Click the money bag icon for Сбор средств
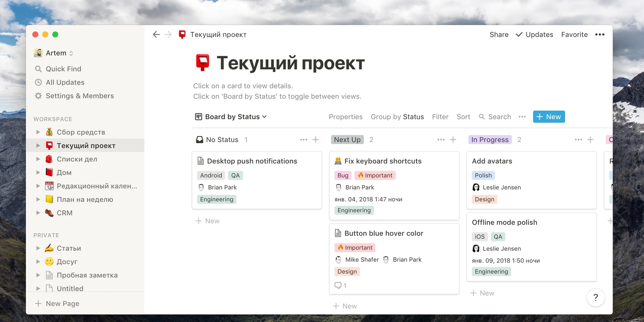The height and width of the screenshot is (322, 644). pyautogui.click(x=49, y=132)
